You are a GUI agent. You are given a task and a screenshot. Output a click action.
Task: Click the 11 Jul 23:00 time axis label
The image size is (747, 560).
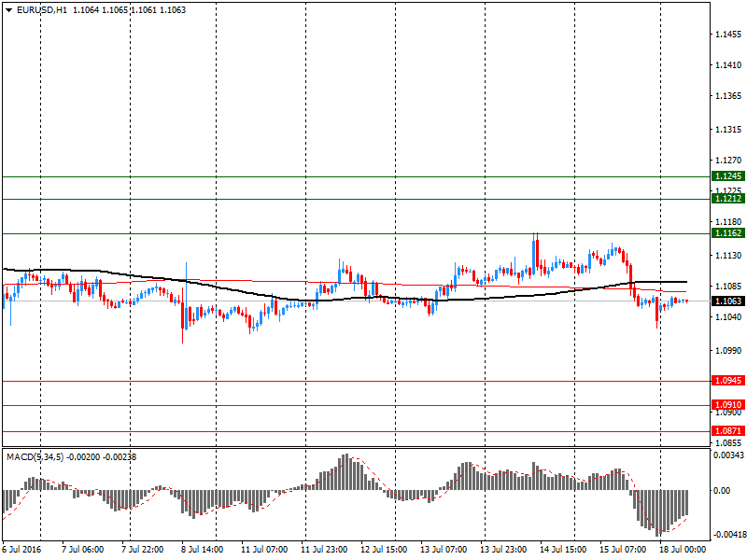[x=324, y=550]
